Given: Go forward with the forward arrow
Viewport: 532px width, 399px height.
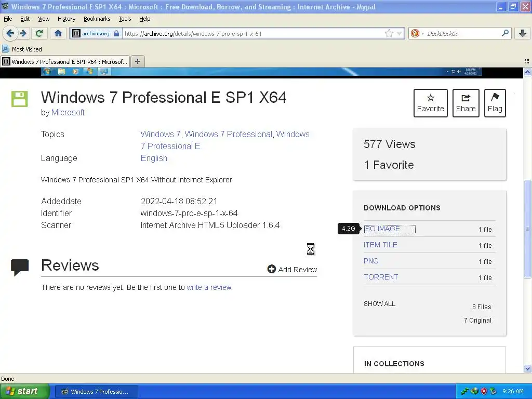Looking at the screenshot, I should pyautogui.click(x=23, y=33).
